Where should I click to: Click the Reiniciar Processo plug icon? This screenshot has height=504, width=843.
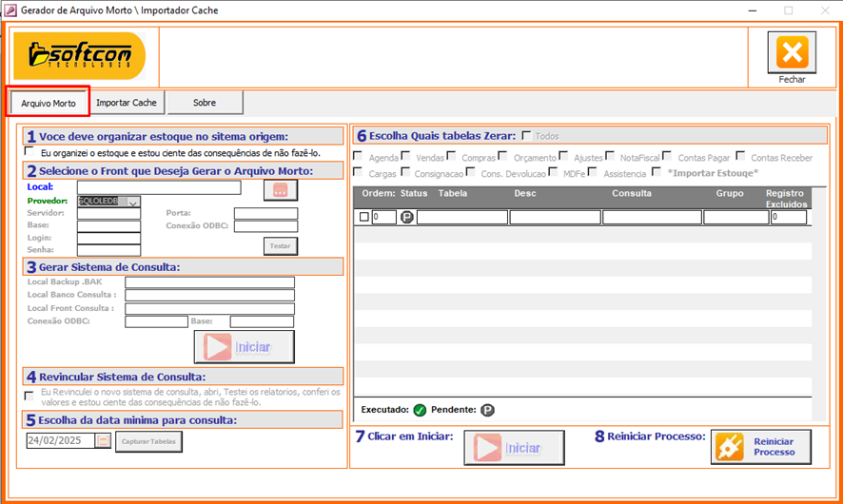(730, 447)
